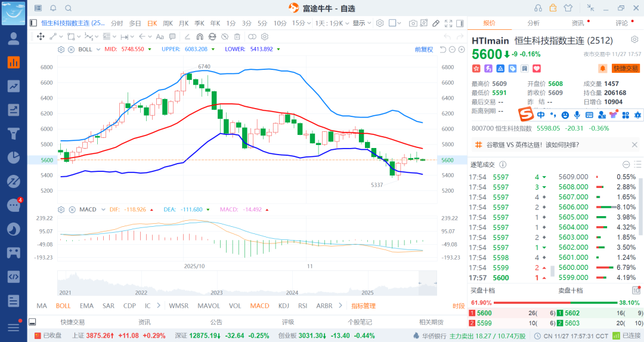Viewport: 644px width, 342px height.
Task: Open the search magnifier in title bar
Action: [68, 8]
